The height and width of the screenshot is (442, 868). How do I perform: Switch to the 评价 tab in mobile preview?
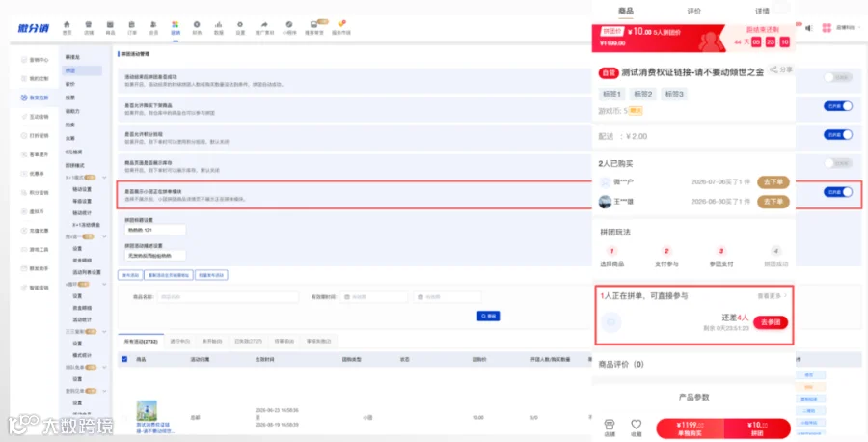point(693,11)
